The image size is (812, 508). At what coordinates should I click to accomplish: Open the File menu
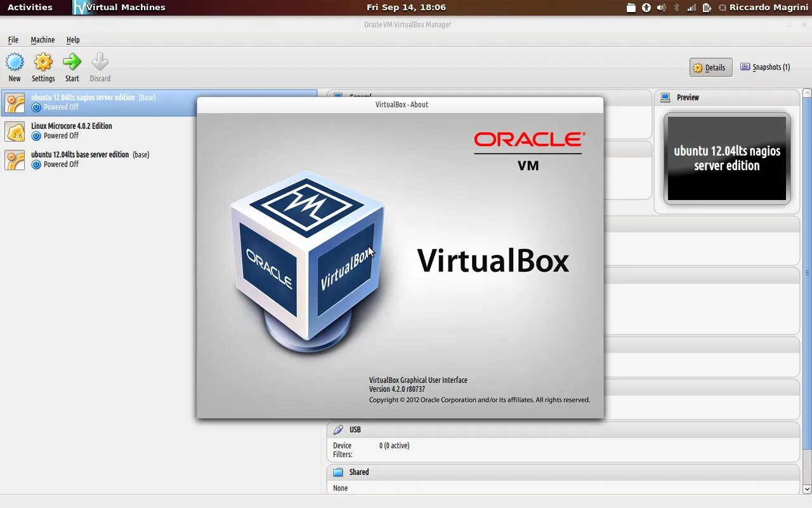pyautogui.click(x=13, y=39)
